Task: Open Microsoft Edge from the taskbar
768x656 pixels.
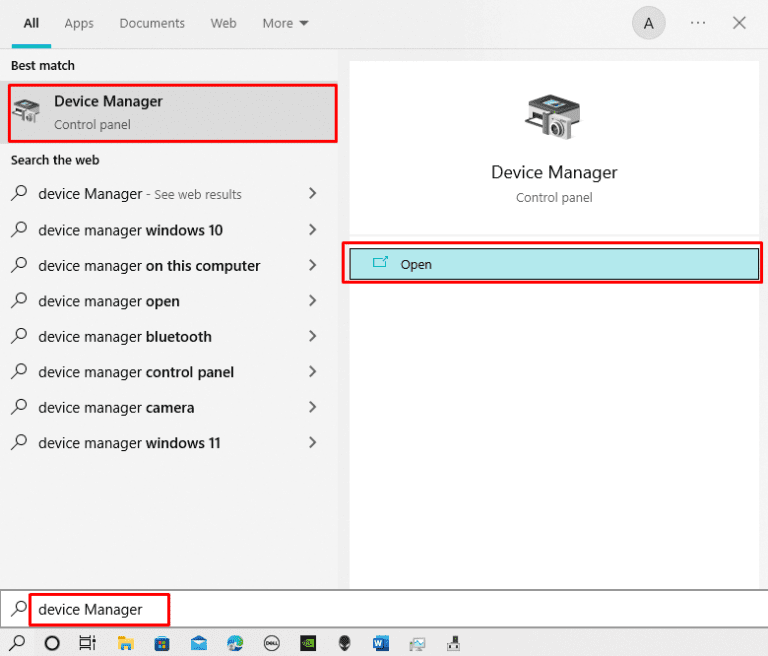Action: pyautogui.click(x=235, y=643)
